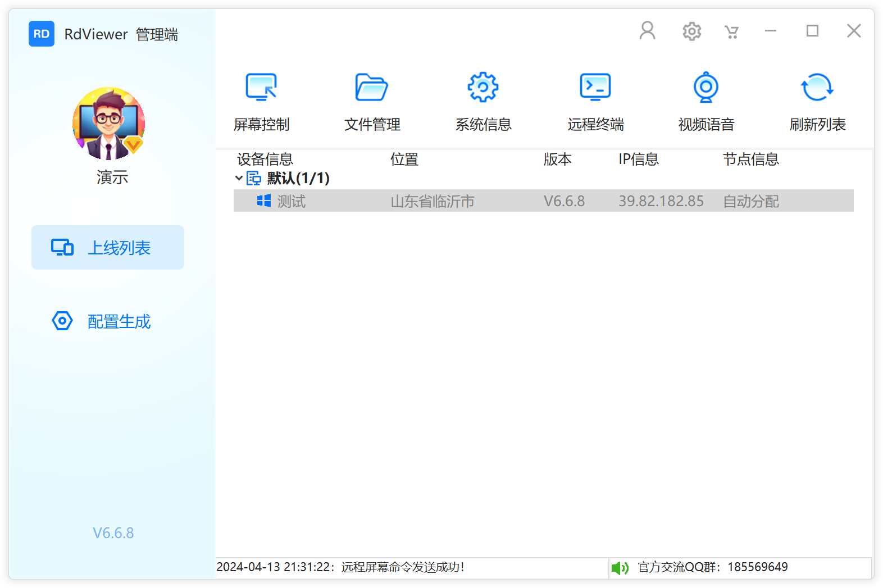Switch to the 配置生成 config generation page
883x588 pixels.
[108, 321]
